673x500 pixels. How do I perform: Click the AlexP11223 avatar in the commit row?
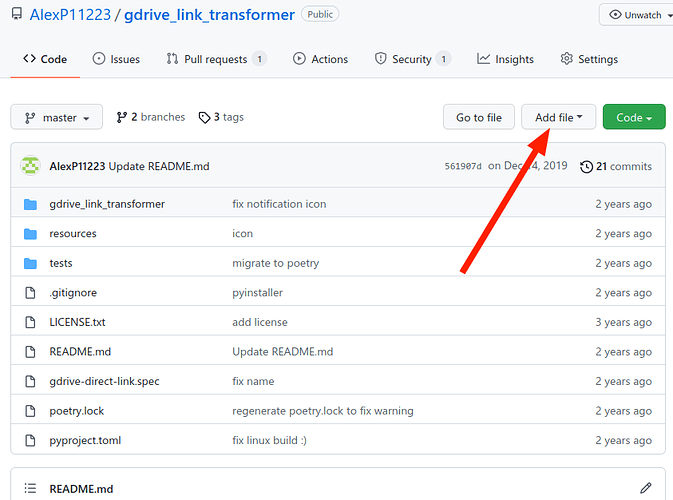[x=30, y=166]
